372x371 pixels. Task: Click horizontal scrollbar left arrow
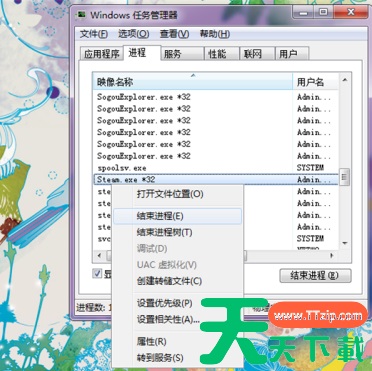tap(99, 256)
